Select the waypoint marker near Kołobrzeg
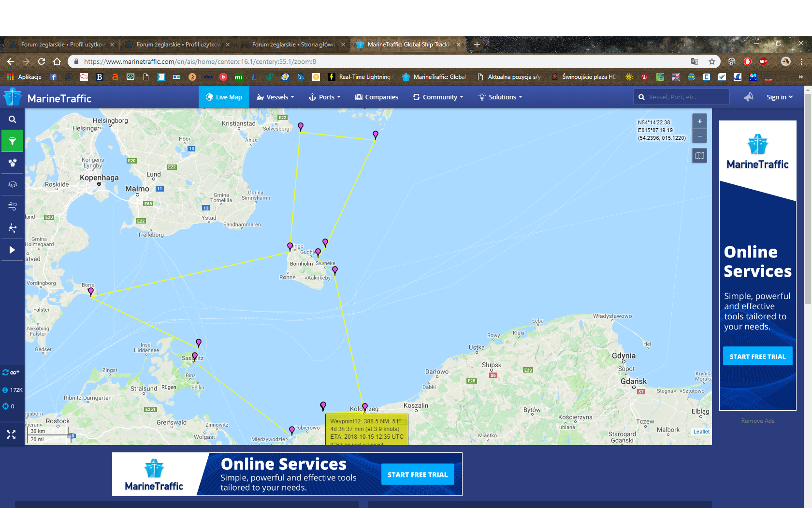 pyautogui.click(x=365, y=407)
